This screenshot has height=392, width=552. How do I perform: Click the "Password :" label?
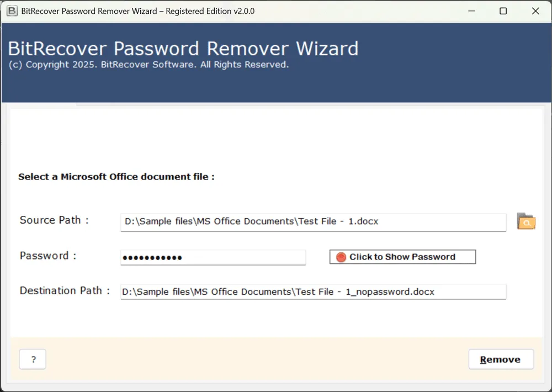[x=48, y=256]
